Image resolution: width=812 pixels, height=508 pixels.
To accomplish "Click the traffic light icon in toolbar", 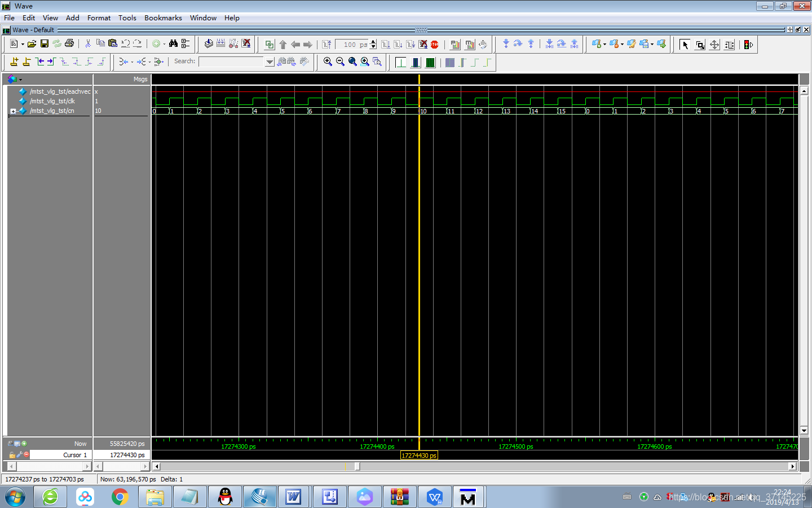I will tap(748, 45).
